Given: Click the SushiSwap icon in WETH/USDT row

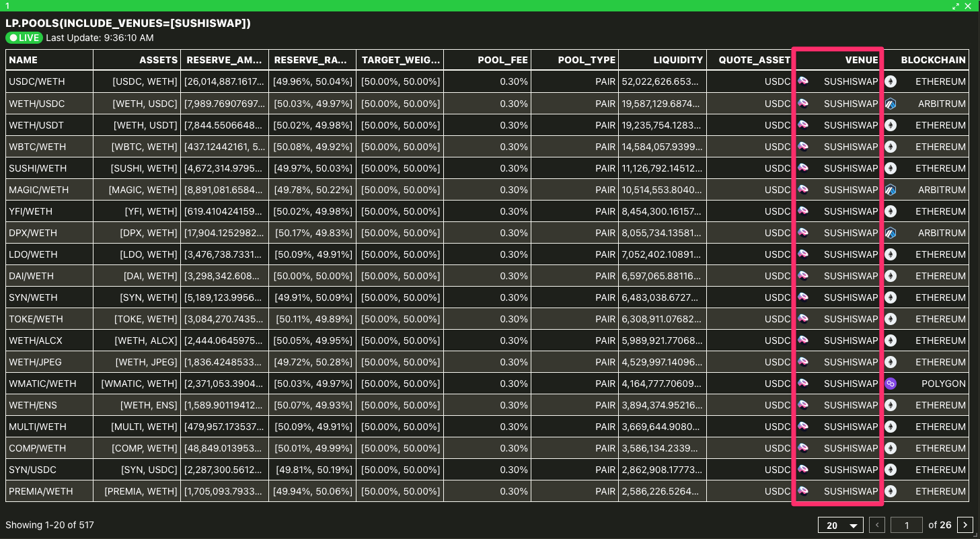Looking at the screenshot, I should point(803,125).
